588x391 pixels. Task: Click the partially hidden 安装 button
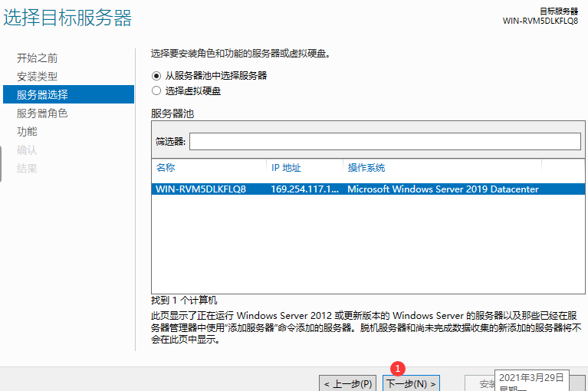point(481,383)
